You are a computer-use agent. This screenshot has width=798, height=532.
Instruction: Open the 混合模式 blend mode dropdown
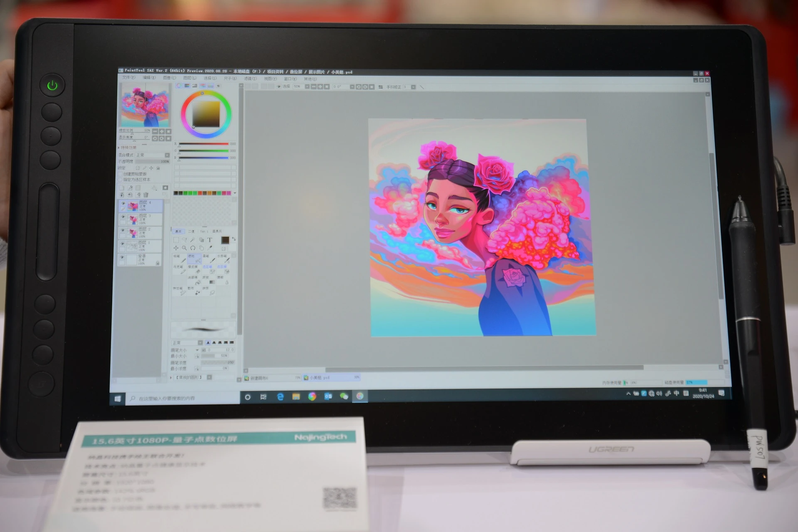[x=167, y=155]
